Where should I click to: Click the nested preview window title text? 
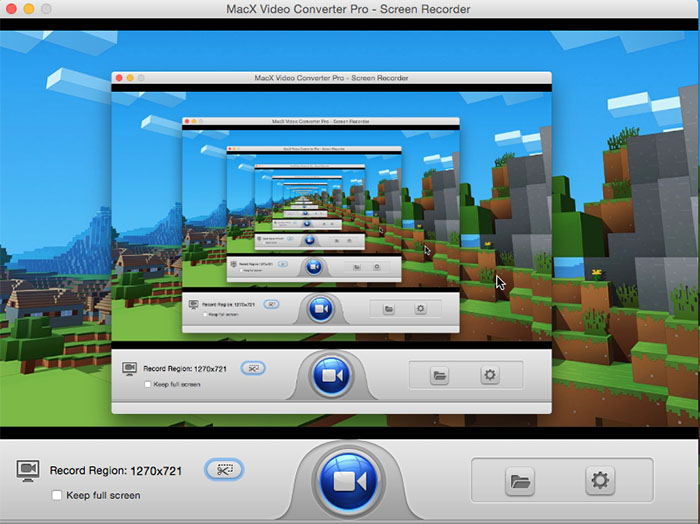click(331, 78)
